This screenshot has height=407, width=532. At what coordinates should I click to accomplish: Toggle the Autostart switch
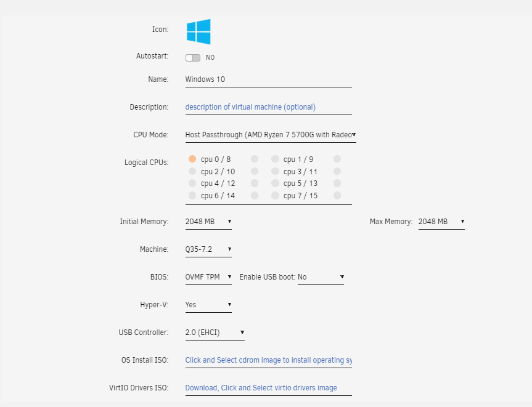193,58
